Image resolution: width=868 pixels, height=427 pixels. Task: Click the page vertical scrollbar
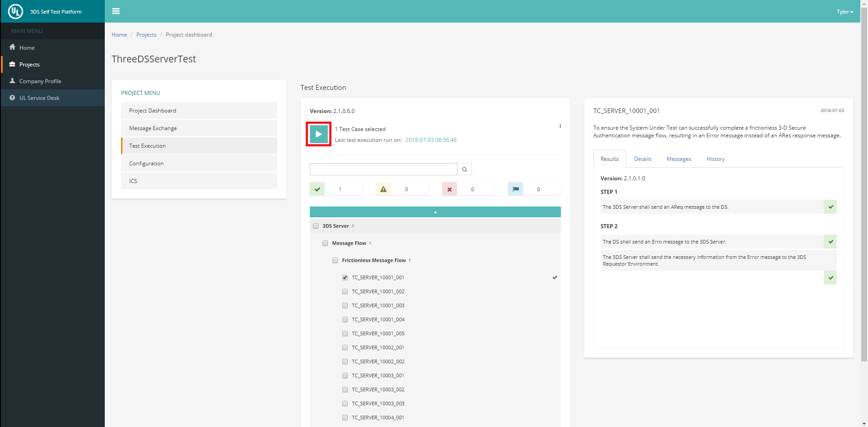[x=864, y=185]
